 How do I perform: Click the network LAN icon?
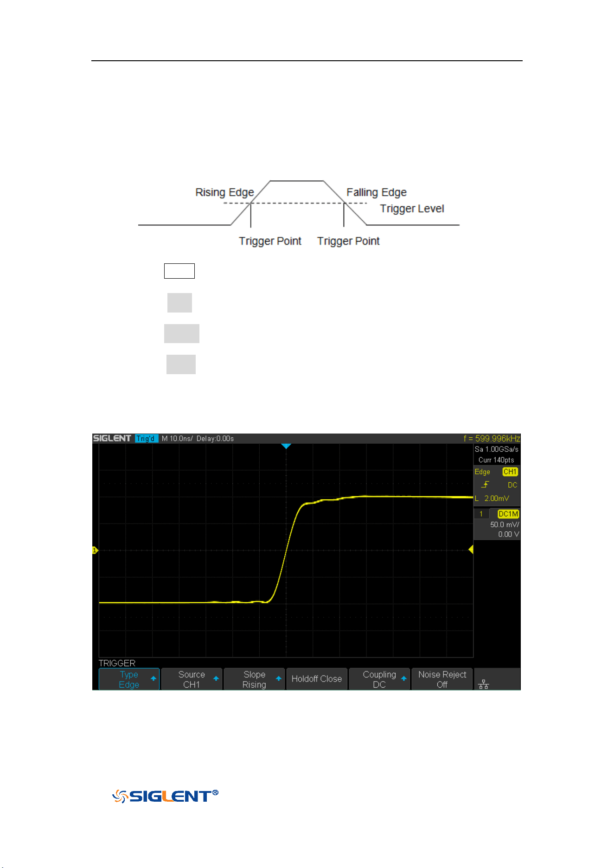click(x=484, y=684)
